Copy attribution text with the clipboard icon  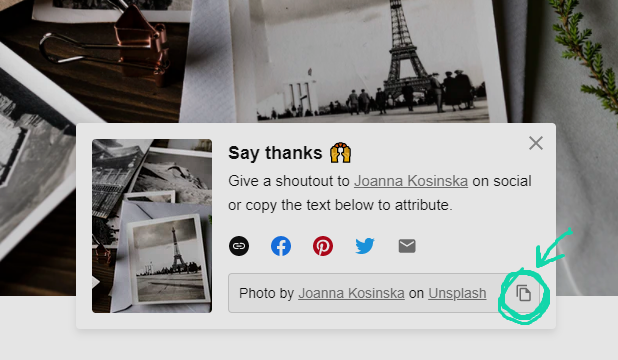click(x=523, y=293)
